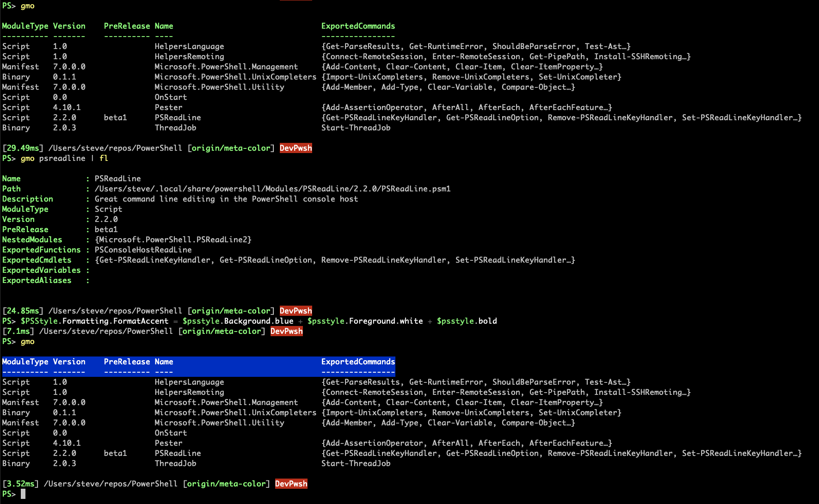Click the DevPwsh badge on the 24.85ms prompt

click(x=296, y=311)
